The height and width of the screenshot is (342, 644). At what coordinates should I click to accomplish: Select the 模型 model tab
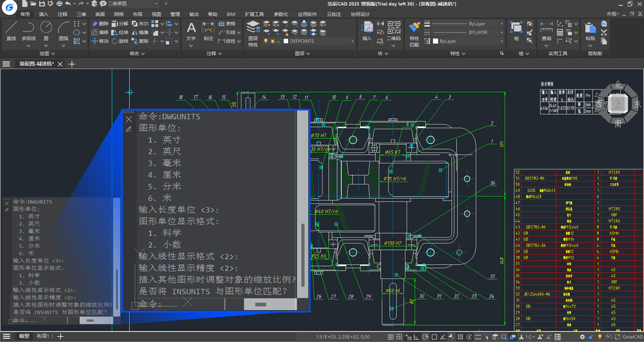[x=24, y=336]
